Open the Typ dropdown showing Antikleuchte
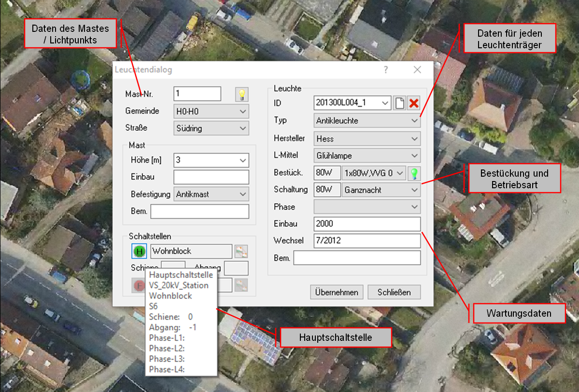This screenshot has height=392, width=579. tap(367, 121)
